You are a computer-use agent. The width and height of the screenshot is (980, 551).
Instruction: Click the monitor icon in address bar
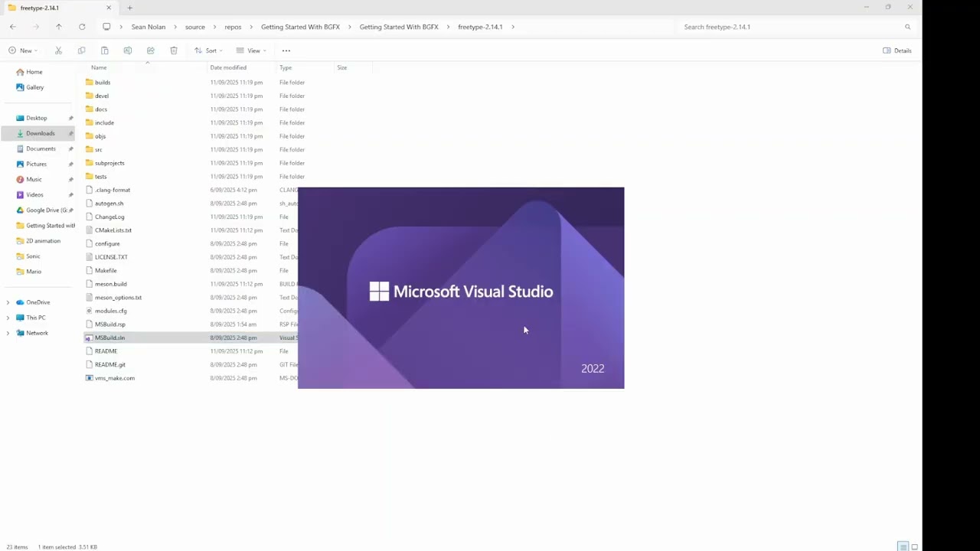pos(106,27)
